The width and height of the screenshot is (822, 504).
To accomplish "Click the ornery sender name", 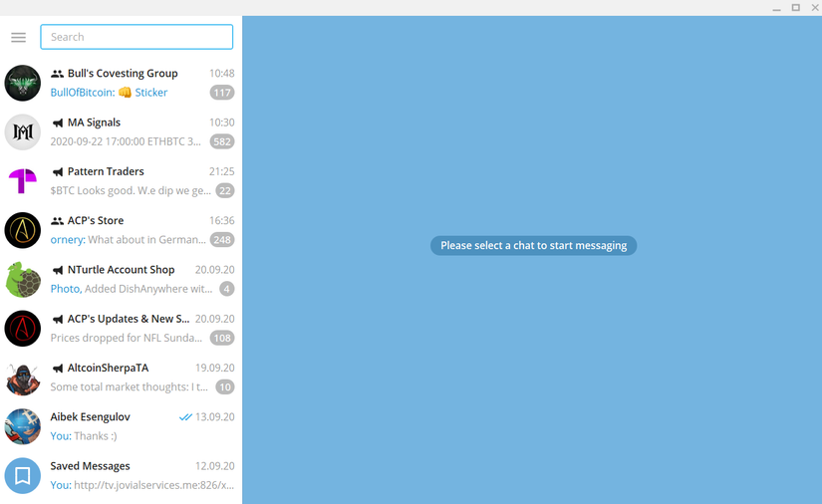I will click(68, 240).
